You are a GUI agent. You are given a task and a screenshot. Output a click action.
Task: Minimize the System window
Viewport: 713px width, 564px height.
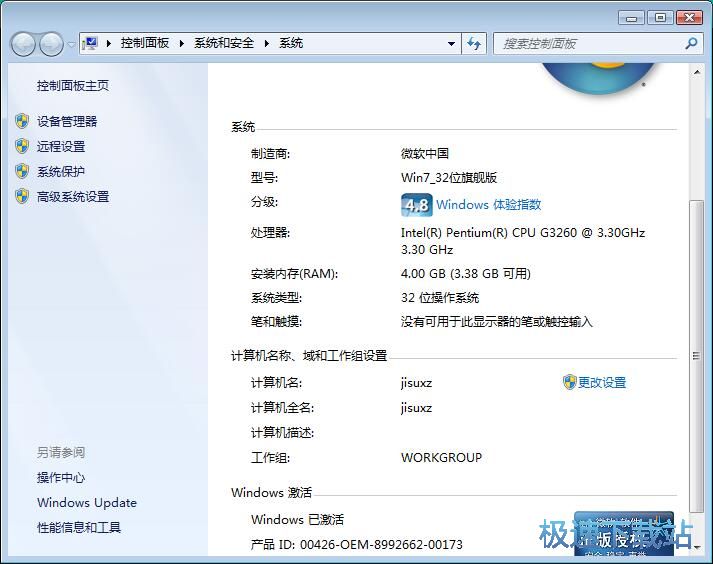(631, 18)
